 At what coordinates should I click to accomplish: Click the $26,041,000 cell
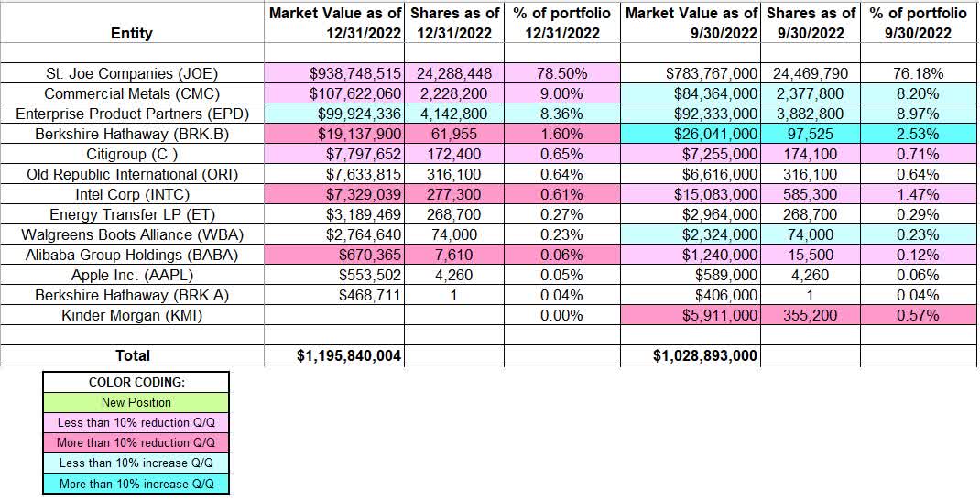691,134
